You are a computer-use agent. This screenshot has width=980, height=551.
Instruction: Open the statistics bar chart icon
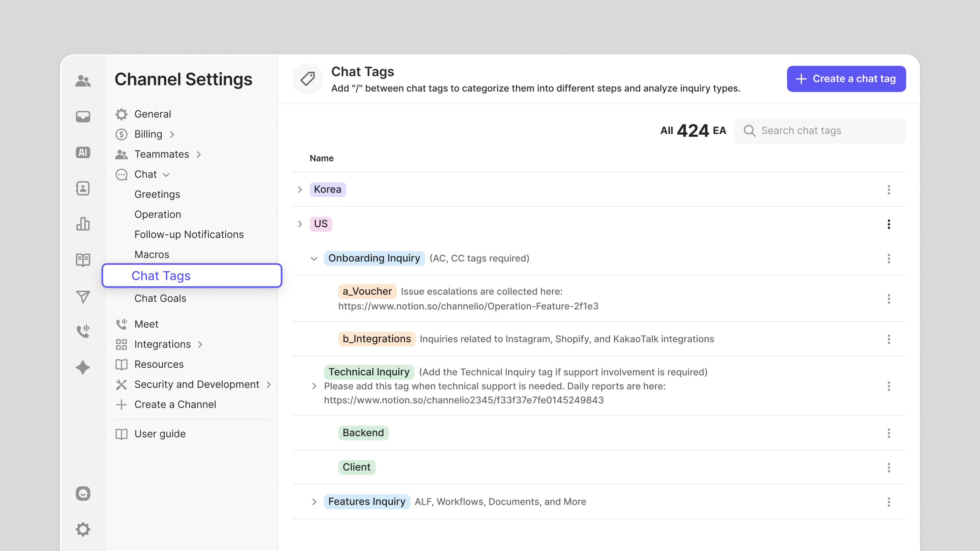coord(83,224)
